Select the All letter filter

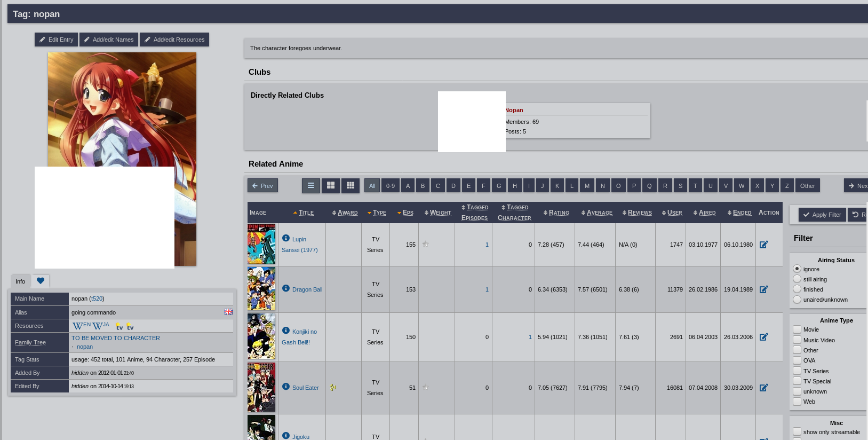coord(372,186)
